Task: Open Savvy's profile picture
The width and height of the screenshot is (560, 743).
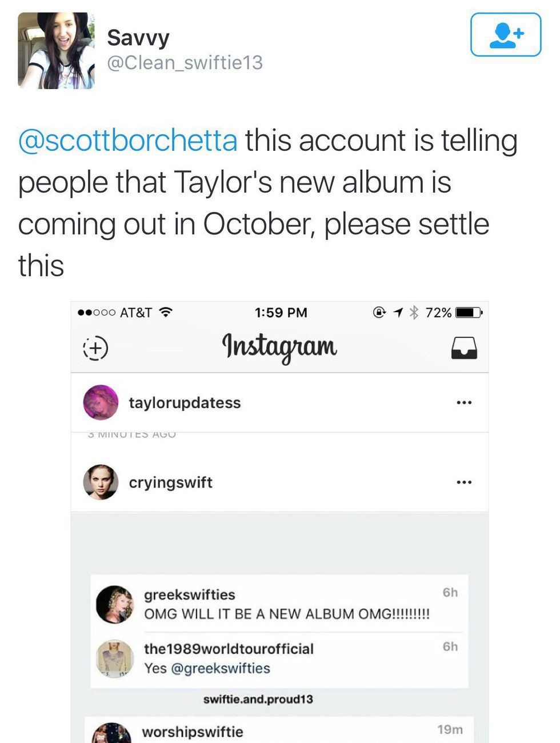Action: 56,51
